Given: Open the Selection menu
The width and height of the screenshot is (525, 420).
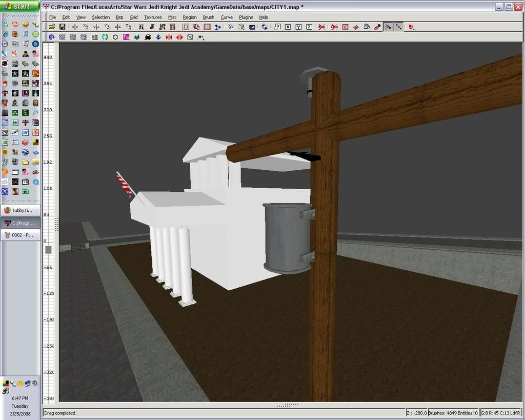Looking at the screenshot, I should pyautogui.click(x=101, y=17).
